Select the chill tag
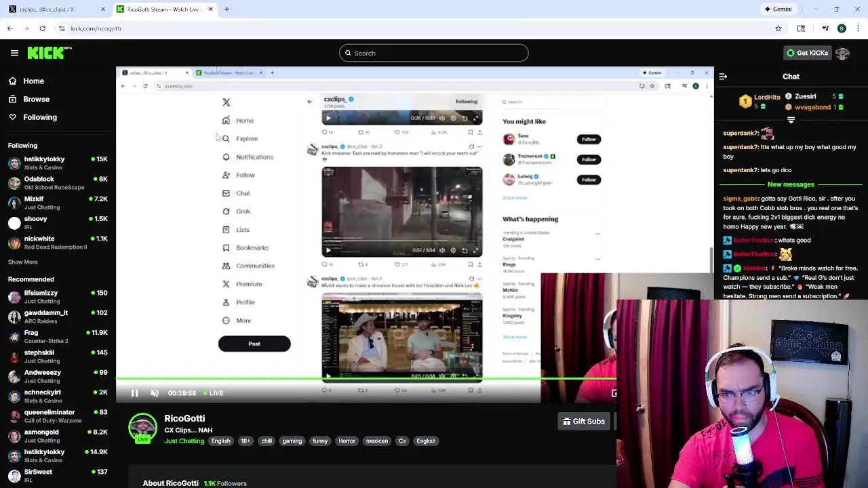The image size is (868, 488). tap(267, 441)
